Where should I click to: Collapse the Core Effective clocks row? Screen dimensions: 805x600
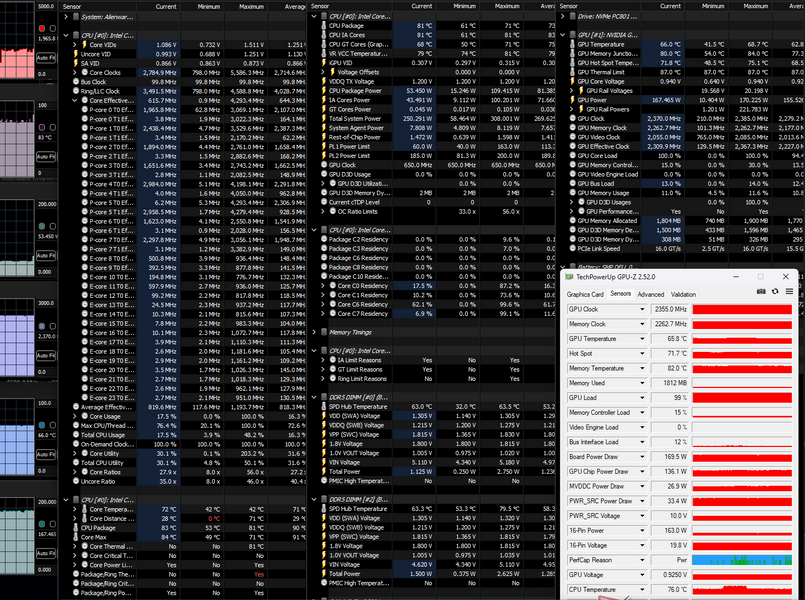(75, 100)
